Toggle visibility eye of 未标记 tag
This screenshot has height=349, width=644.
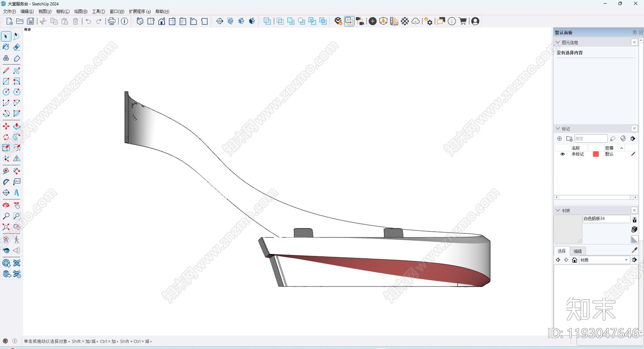(563, 154)
